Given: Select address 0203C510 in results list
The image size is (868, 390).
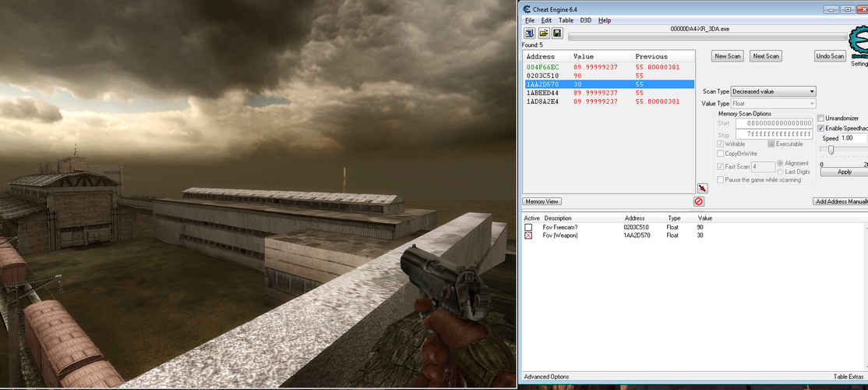Looking at the screenshot, I should pyautogui.click(x=543, y=76).
